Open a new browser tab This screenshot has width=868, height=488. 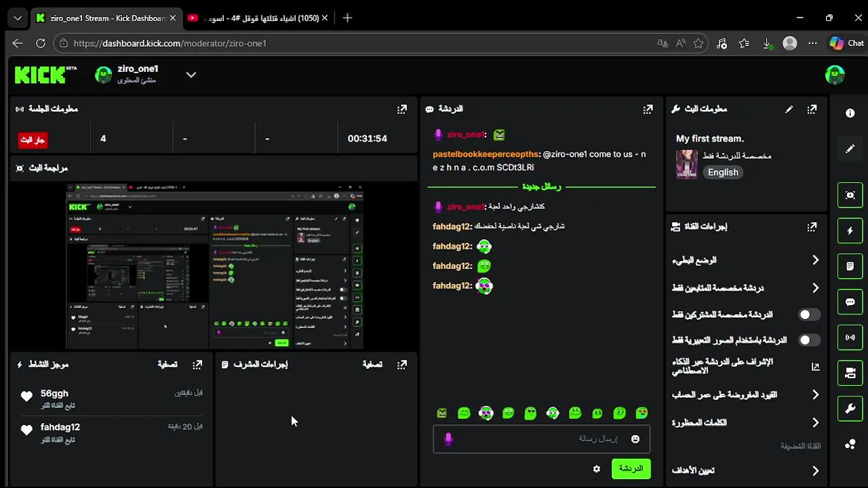347,18
